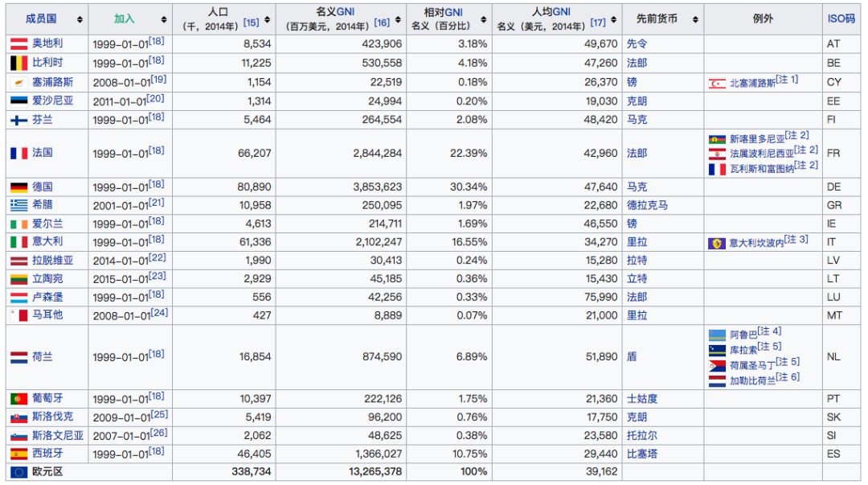This screenshot has width=868, height=485.
Task: Click the Portugal flag icon
Action: pyautogui.click(x=18, y=398)
